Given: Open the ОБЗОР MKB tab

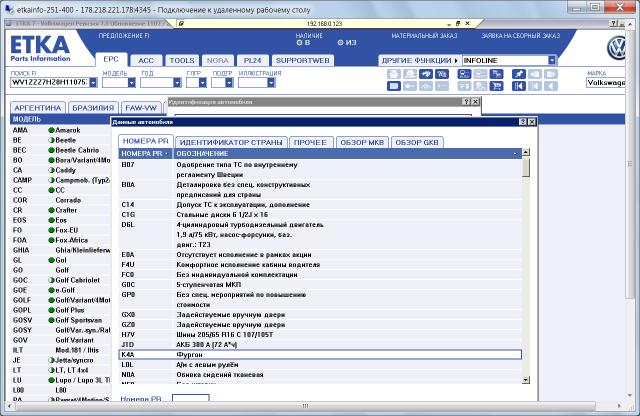Looking at the screenshot, I should pos(362,142).
